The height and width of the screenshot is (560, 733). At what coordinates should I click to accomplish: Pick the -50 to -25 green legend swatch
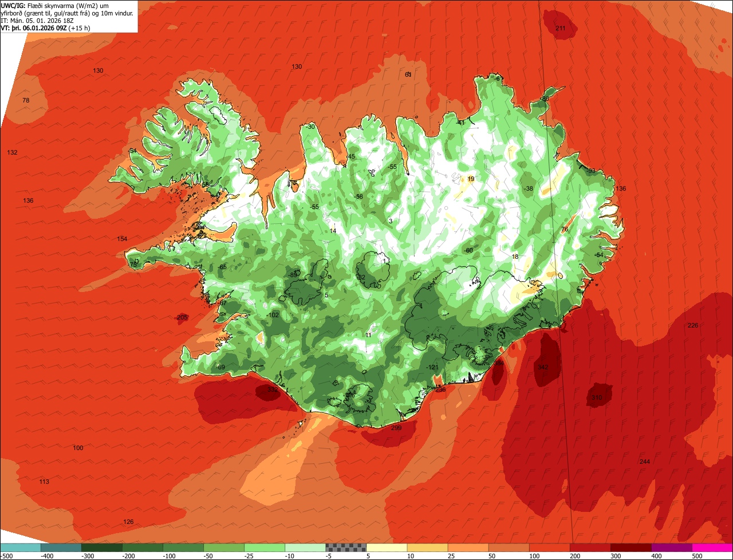(224, 547)
